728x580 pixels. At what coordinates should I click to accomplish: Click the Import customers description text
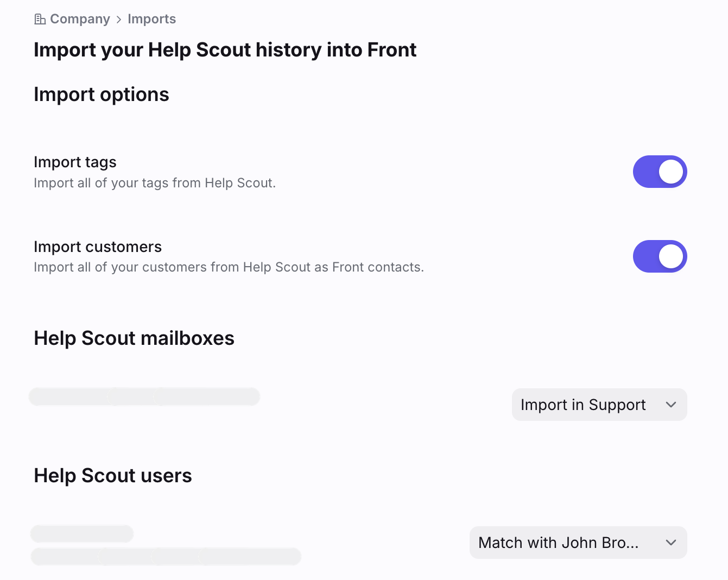[x=229, y=267]
